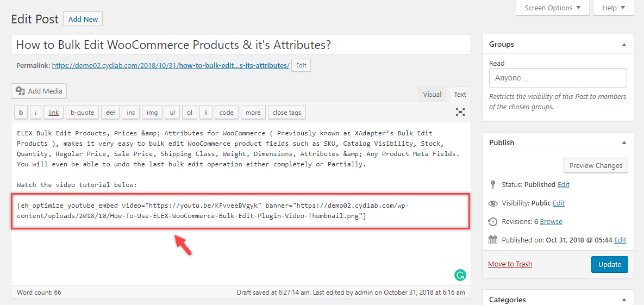The width and height of the screenshot is (644, 305).
Task: Click the Add Media button
Action: tap(39, 91)
